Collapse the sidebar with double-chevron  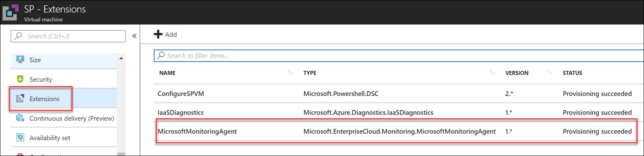click(134, 36)
